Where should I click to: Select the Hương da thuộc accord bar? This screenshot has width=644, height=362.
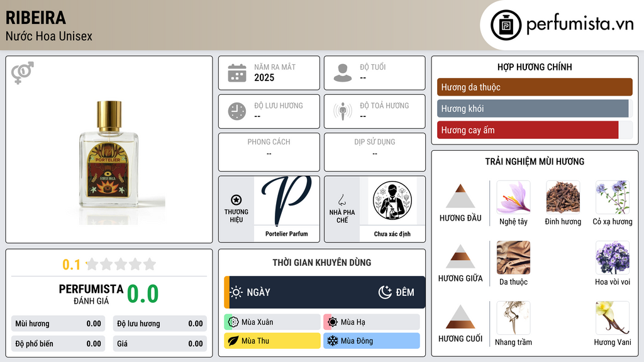(535, 87)
